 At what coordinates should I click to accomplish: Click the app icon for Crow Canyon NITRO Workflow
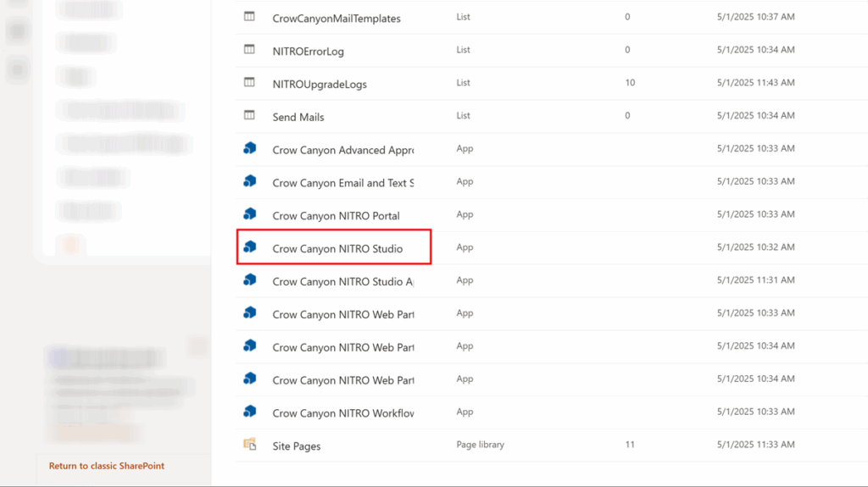point(250,412)
